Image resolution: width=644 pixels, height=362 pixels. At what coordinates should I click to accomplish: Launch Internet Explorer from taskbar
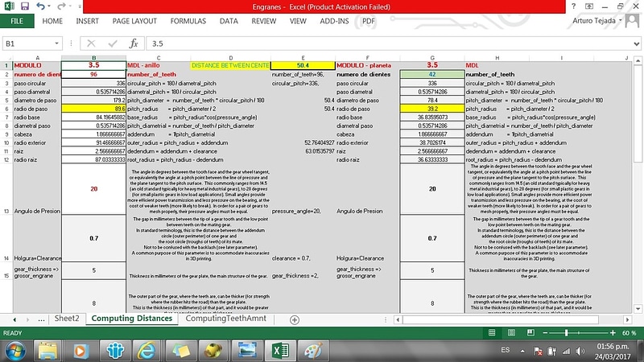tap(147, 351)
